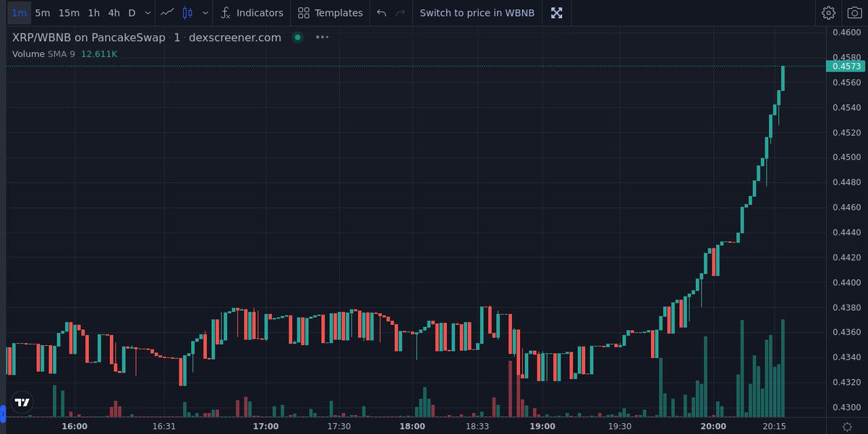Toggle fullscreen chart mode
This screenshot has width=868, height=434.
(556, 12)
